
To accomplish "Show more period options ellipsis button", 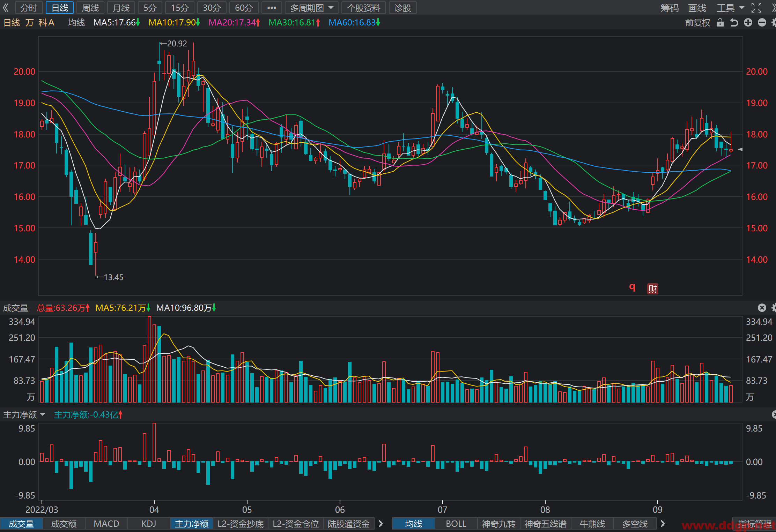I will tap(272, 8).
